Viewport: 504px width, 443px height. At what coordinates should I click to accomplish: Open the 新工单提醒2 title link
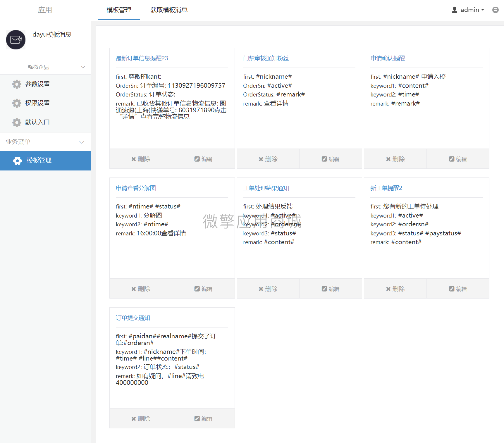[386, 188]
